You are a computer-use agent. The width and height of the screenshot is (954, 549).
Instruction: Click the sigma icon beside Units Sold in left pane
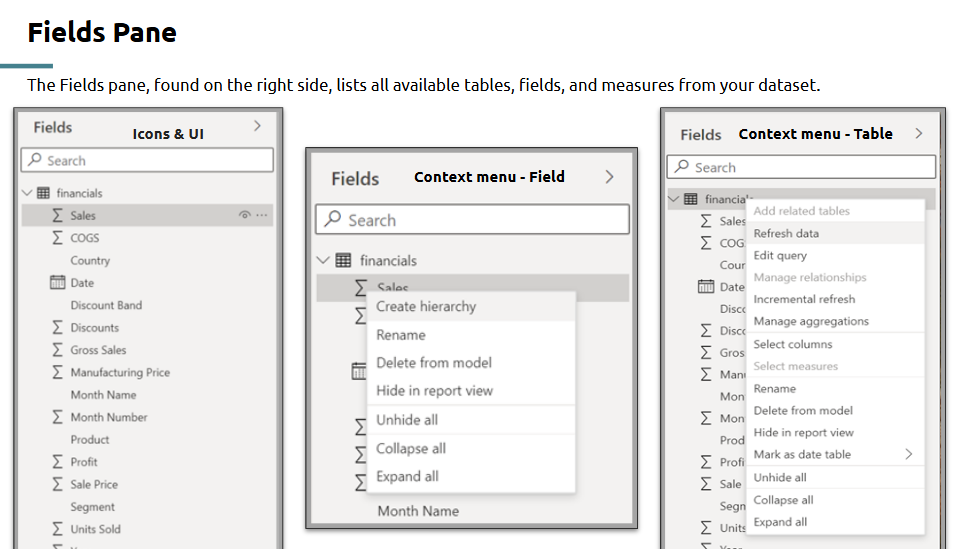tap(57, 529)
